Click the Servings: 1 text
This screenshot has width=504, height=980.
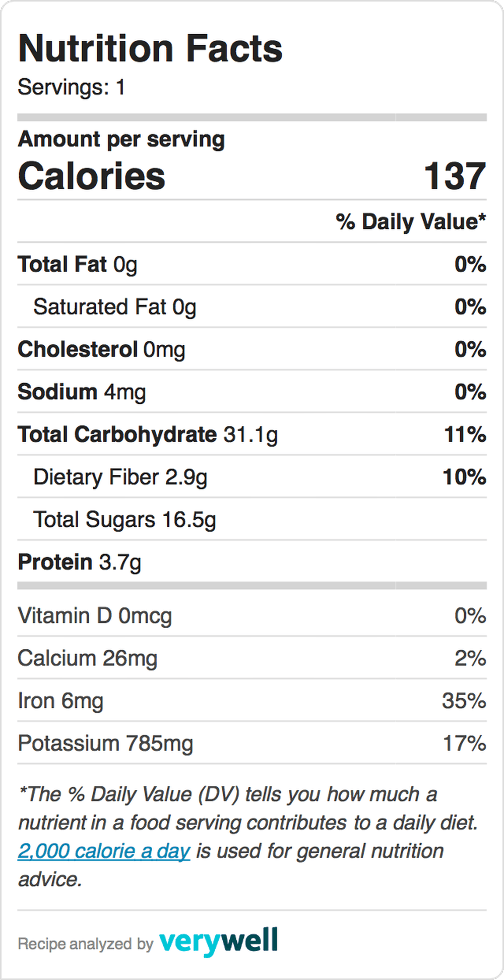(71, 87)
